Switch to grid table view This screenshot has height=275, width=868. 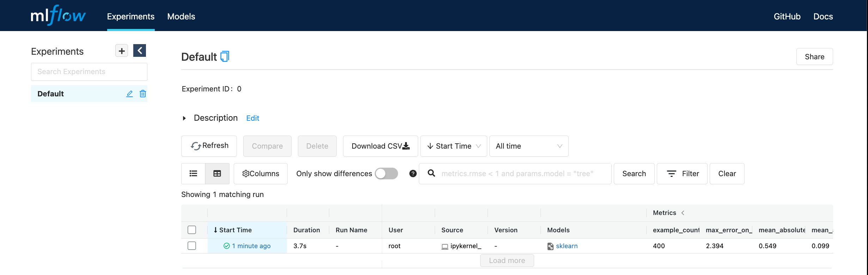point(217,173)
